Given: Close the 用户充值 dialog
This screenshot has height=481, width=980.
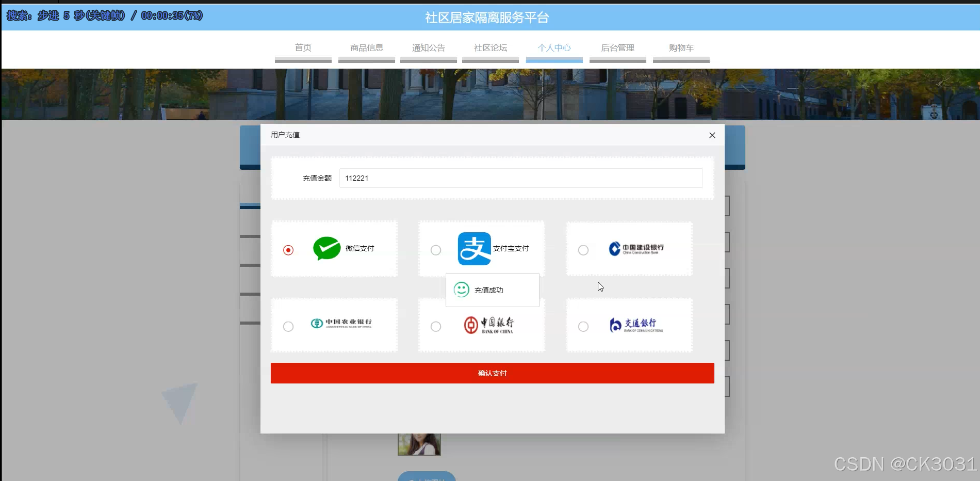Looking at the screenshot, I should pos(712,135).
